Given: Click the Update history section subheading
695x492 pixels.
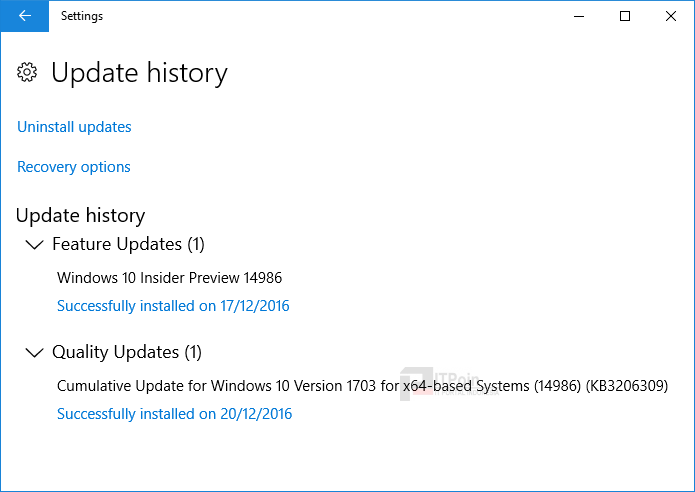Looking at the screenshot, I should pos(81,215).
